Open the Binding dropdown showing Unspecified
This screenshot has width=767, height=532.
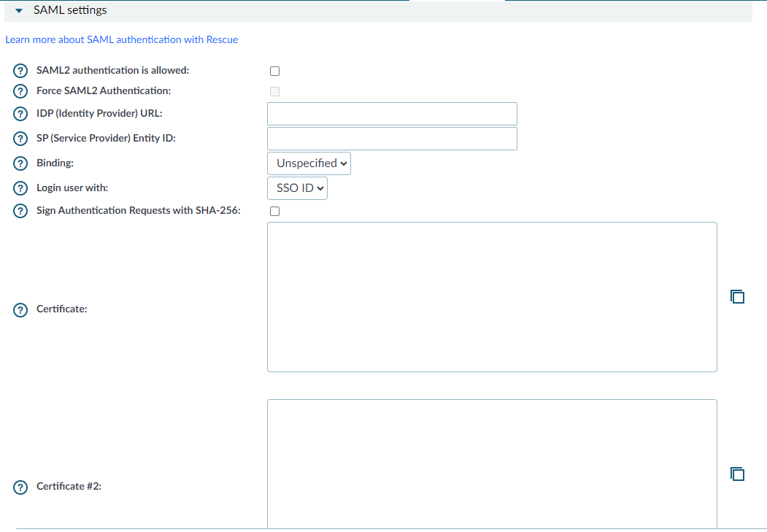tap(309, 163)
